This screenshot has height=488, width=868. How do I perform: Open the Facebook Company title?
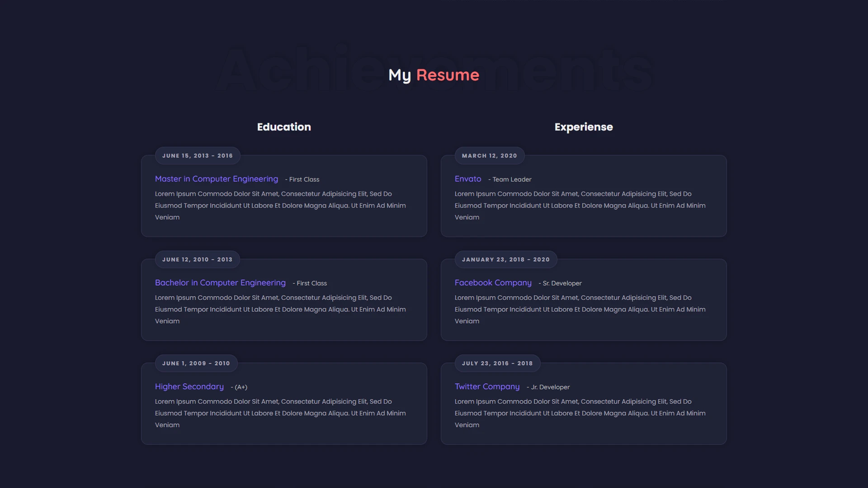pos(493,283)
